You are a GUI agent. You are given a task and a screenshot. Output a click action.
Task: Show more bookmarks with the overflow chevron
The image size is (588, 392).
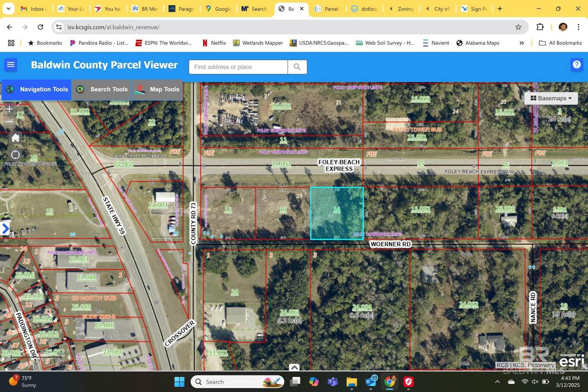pyautogui.click(x=521, y=43)
